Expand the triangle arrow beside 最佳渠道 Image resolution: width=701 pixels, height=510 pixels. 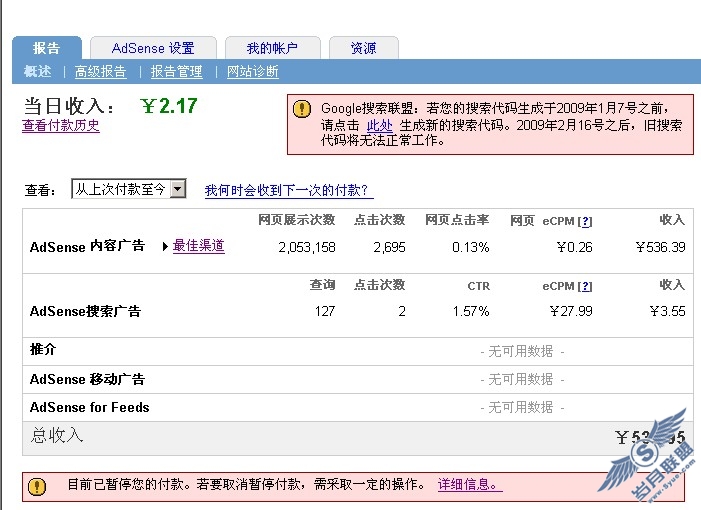(x=165, y=246)
